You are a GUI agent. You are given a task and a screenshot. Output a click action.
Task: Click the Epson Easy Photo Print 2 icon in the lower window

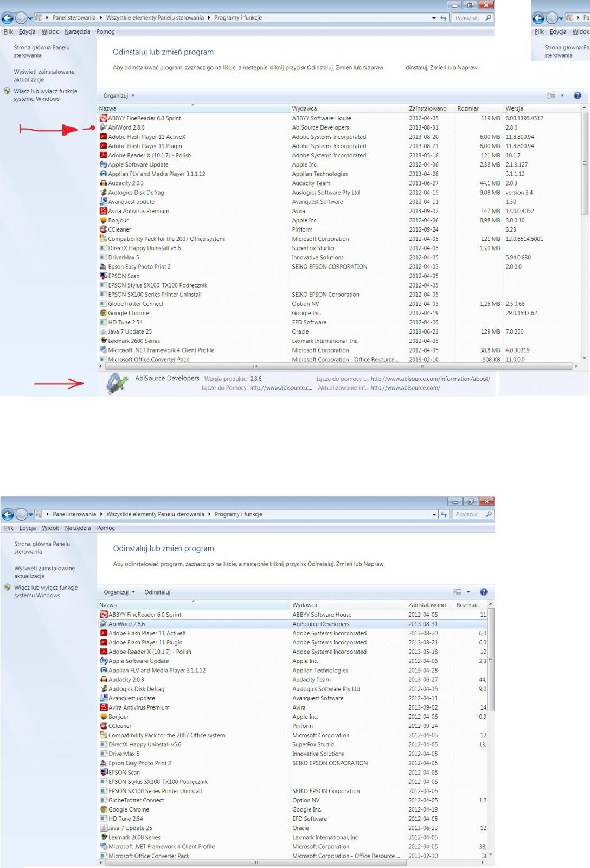pos(104,763)
